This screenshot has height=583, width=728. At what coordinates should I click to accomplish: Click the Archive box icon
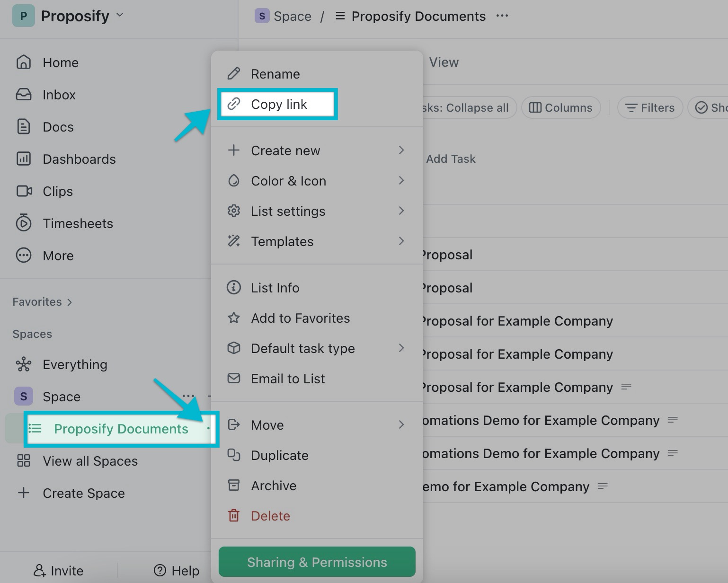[x=234, y=486]
